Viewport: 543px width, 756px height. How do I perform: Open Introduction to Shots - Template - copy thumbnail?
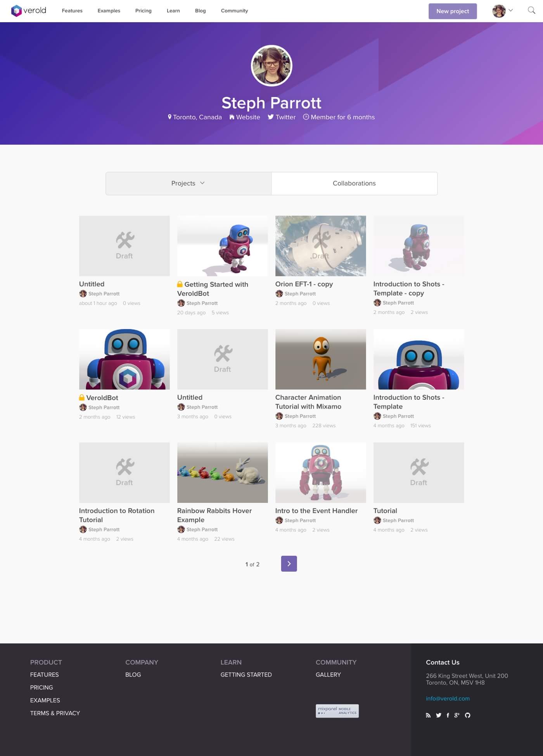point(419,246)
